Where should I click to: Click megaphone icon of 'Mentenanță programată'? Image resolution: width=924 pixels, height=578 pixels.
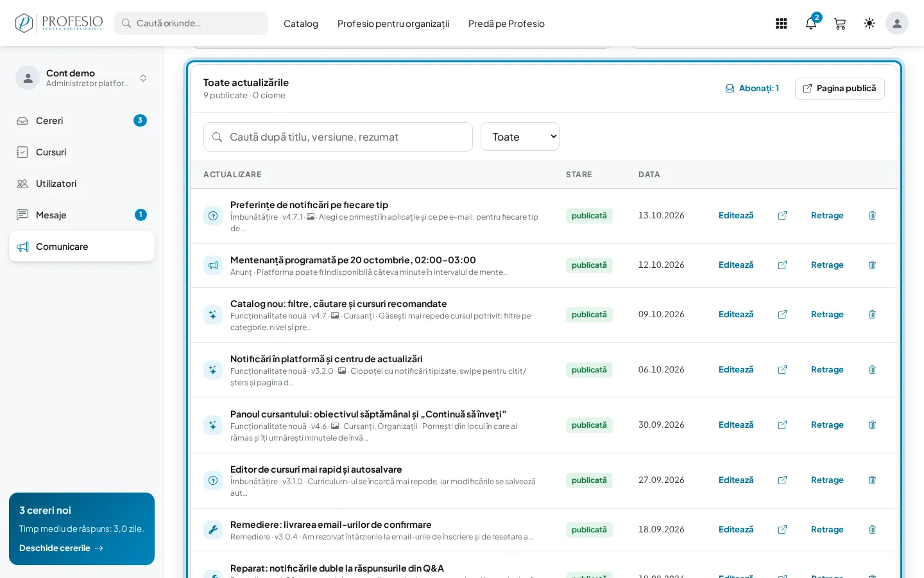(x=213, y=265)
